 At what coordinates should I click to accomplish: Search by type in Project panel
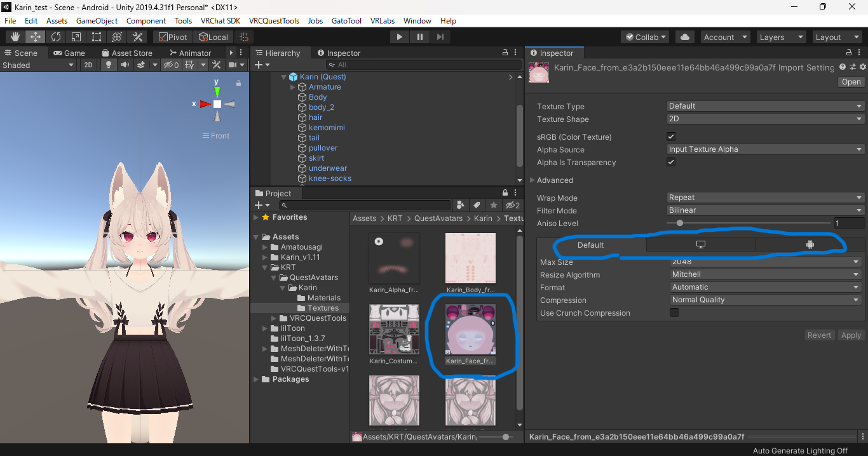tap(462, 205)
